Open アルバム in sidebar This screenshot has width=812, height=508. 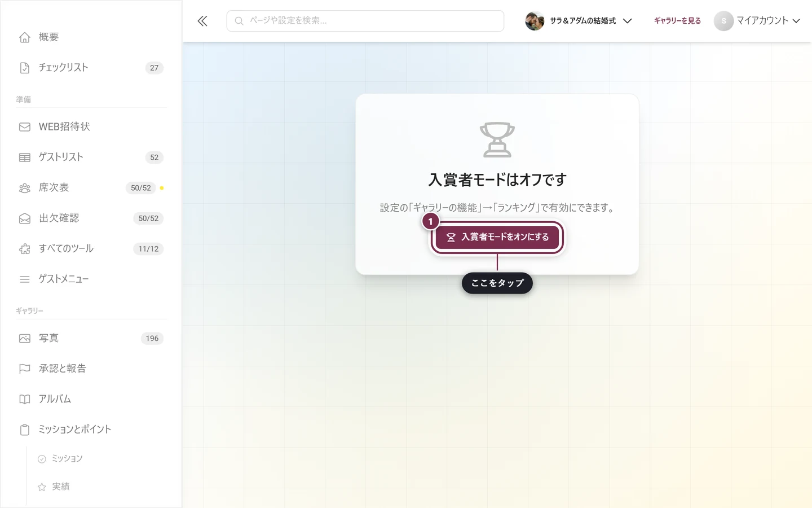91,400
